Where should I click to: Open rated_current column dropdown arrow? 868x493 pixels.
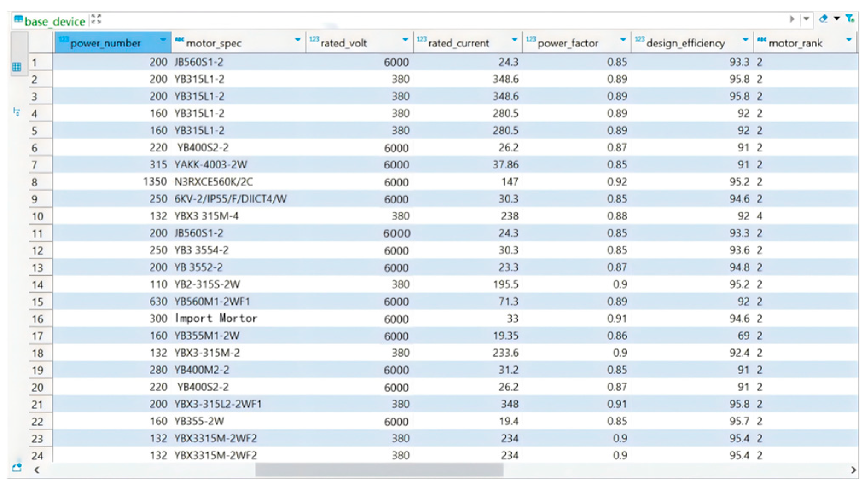(514, 40)
